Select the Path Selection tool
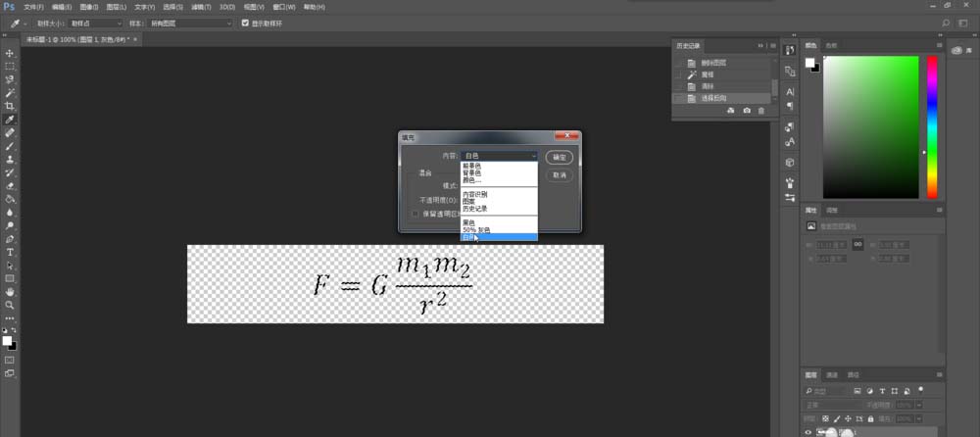The height and width of the screenshot is (437, 980). (x=10, y=266)
